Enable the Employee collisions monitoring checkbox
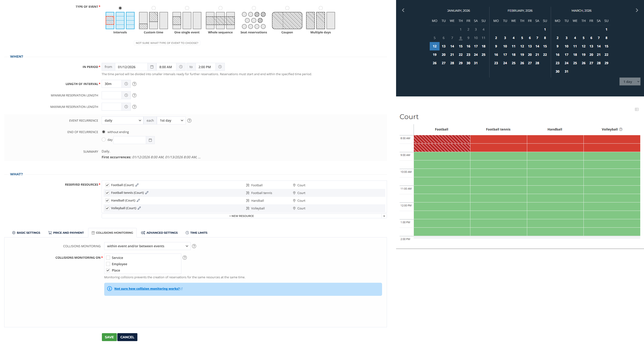 pyautogui.click(x=108, y=264)
